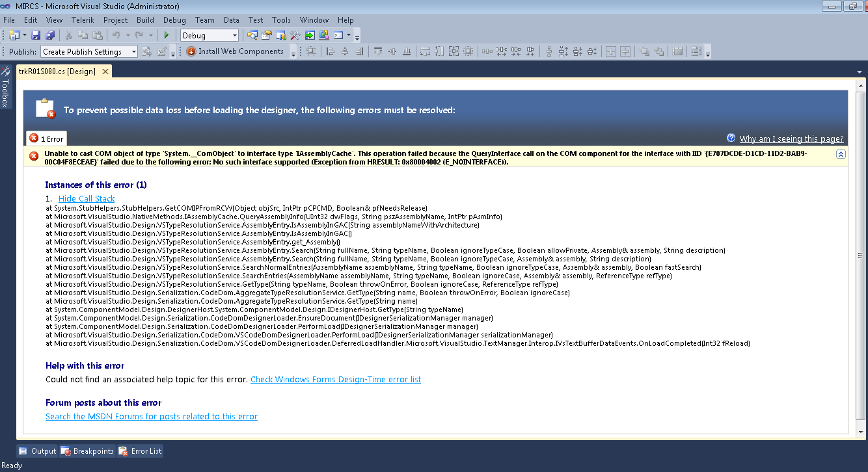Open the Redo history dropdown arrow
The width and height of the screenshot is (868, 472).
(x=152, y=35)
